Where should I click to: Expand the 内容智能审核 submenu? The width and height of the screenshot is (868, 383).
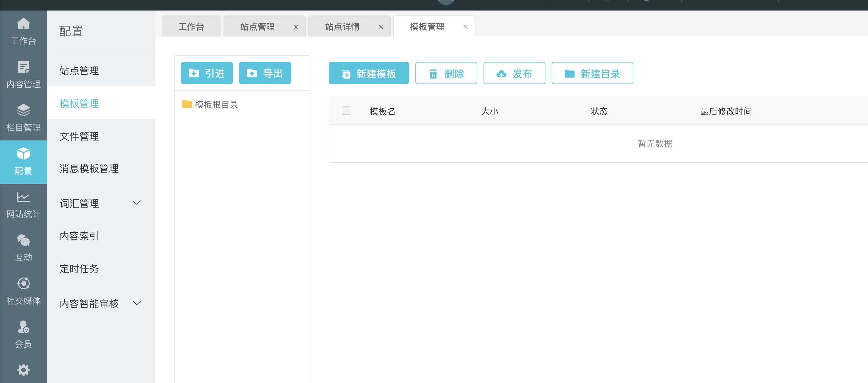(x=137, y=303)
